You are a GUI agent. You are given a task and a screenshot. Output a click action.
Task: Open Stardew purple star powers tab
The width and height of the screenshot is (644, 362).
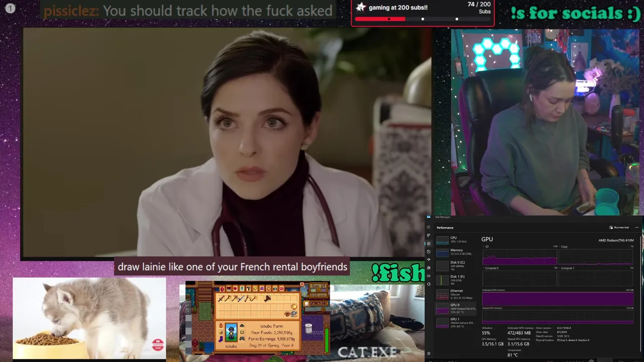click(x=262, y=289)
